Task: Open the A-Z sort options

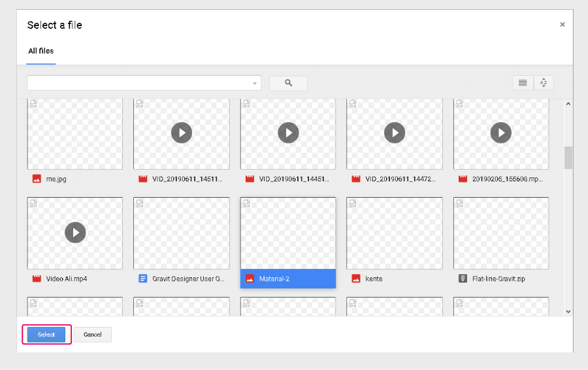Action: pyautogui.click(x=544, y=83)
